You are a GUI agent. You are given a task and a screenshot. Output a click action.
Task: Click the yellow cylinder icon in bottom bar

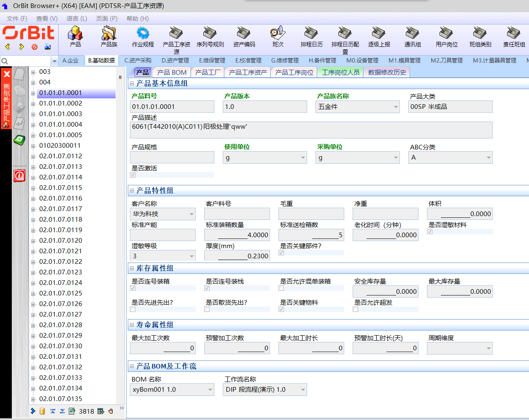pyautogui.click(x=42, y=411)
